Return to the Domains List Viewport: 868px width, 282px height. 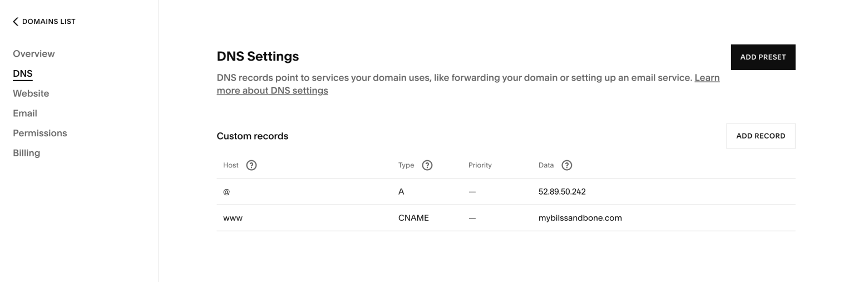point(48,22)
